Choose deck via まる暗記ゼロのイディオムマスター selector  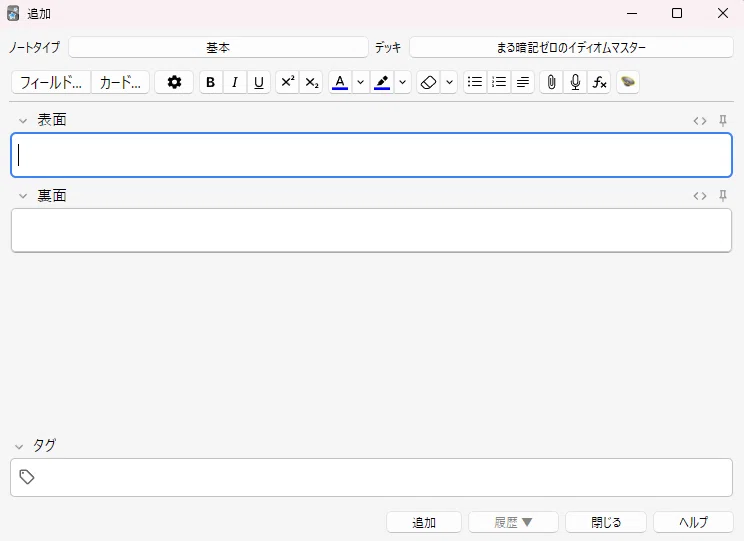[x=571, y=47]
